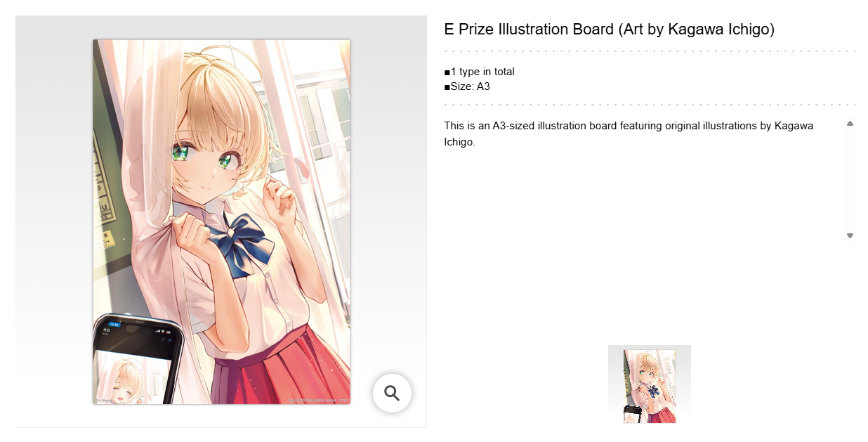Click the E Prize Illustration Board heading
This screenshot has height=442, width=868.
click(x=609, y=30)
